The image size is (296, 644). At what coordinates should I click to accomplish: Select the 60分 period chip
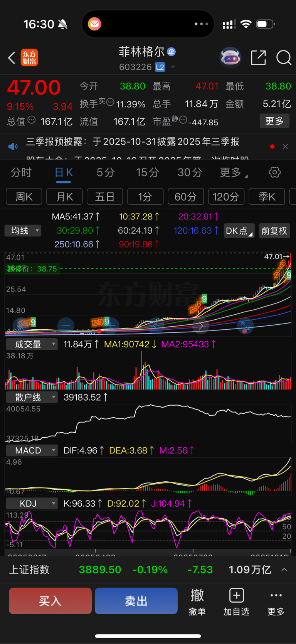186,197
